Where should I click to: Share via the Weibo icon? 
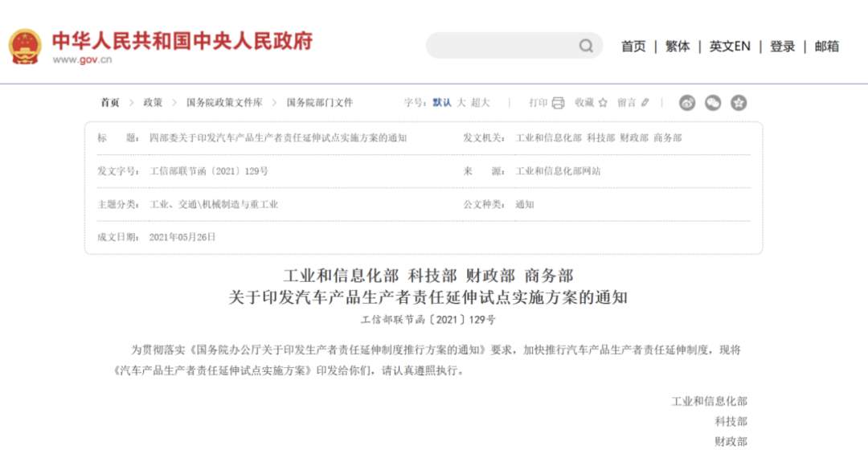click(x=687, y=103)
